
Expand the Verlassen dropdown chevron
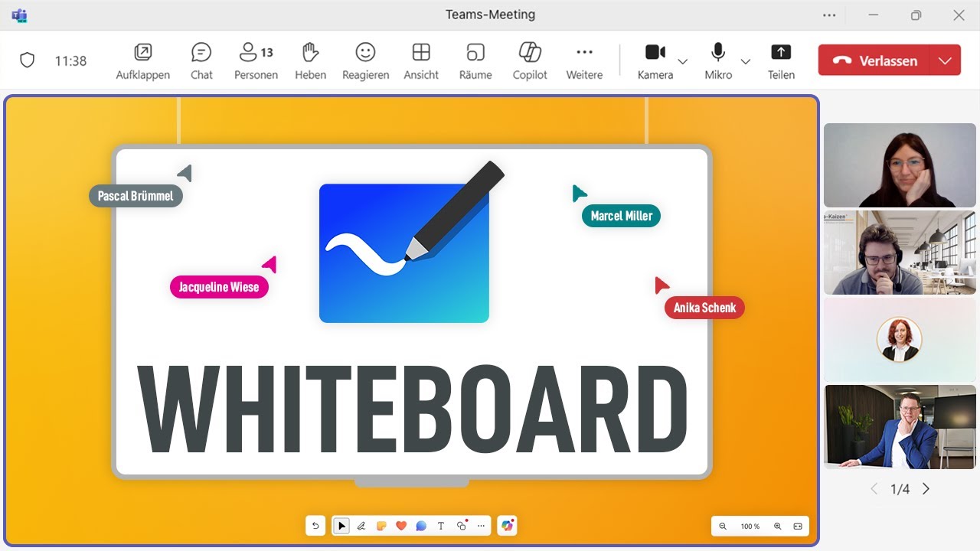point(946,60)
